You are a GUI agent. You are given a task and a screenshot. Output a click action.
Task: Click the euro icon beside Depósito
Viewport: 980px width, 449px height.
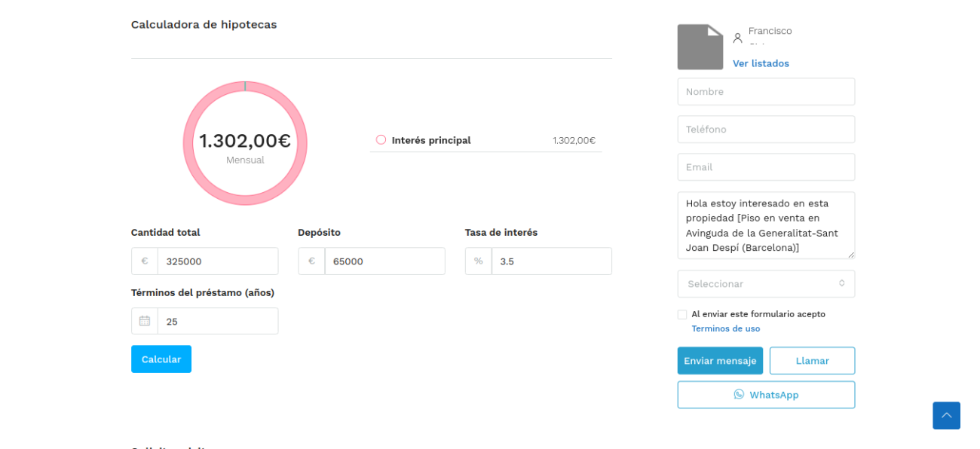pos(311,261)
